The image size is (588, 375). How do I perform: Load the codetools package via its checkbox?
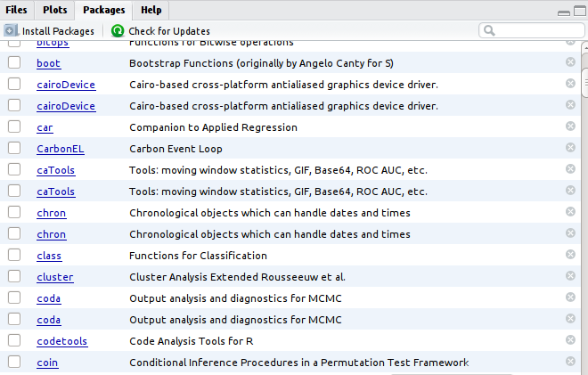[14, 340]
